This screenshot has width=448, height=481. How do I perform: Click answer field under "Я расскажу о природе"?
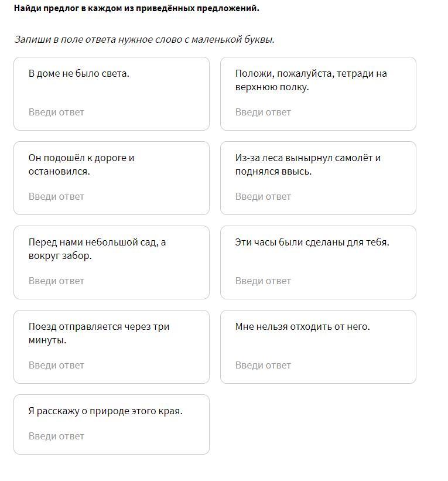(x=111, y=436)
